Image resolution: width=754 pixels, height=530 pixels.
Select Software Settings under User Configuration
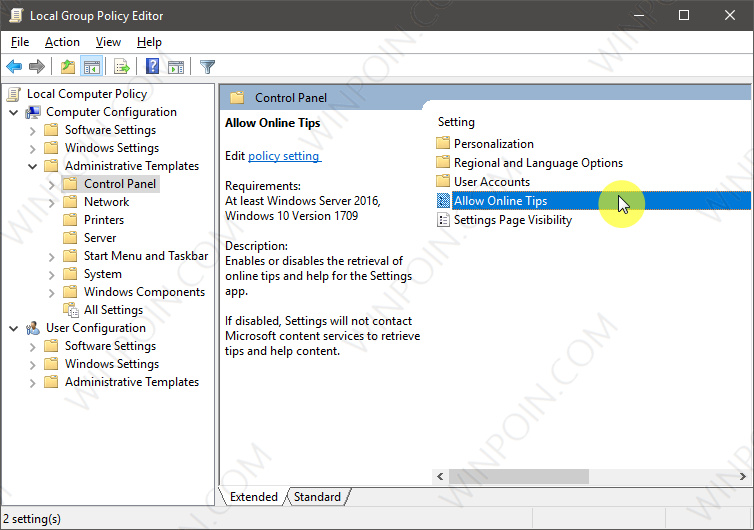[111, 346]
